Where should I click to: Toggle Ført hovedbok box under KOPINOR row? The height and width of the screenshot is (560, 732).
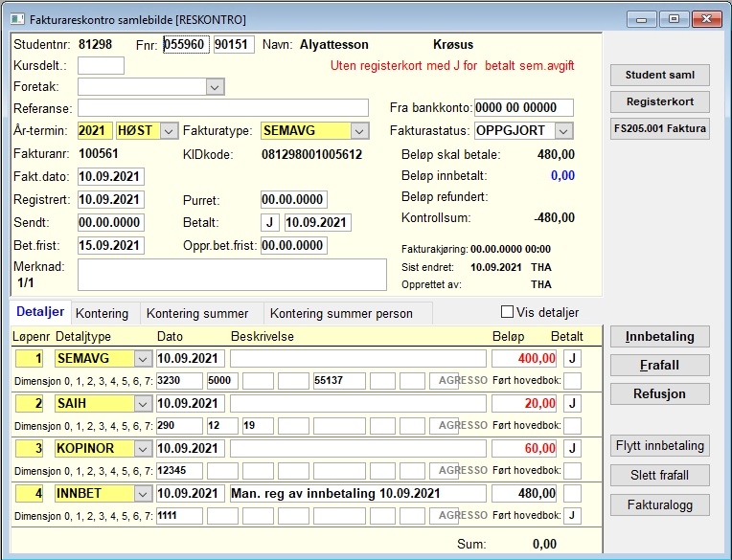(x=572, y=470)
